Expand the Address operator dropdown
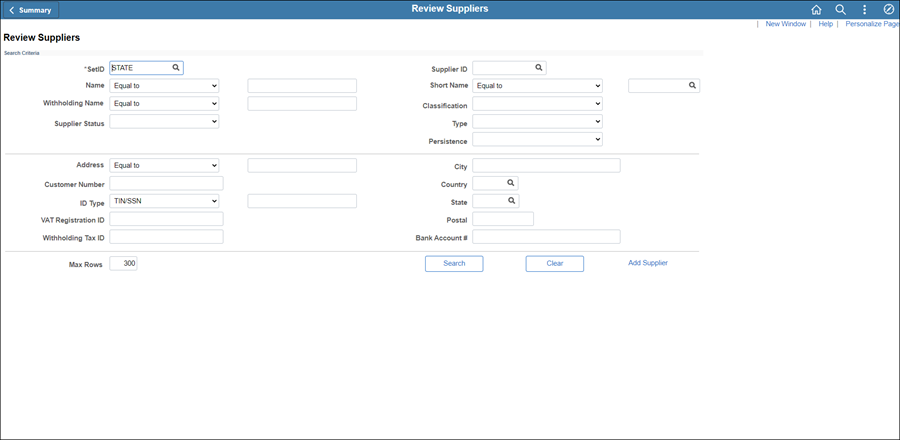 [164, 166]
